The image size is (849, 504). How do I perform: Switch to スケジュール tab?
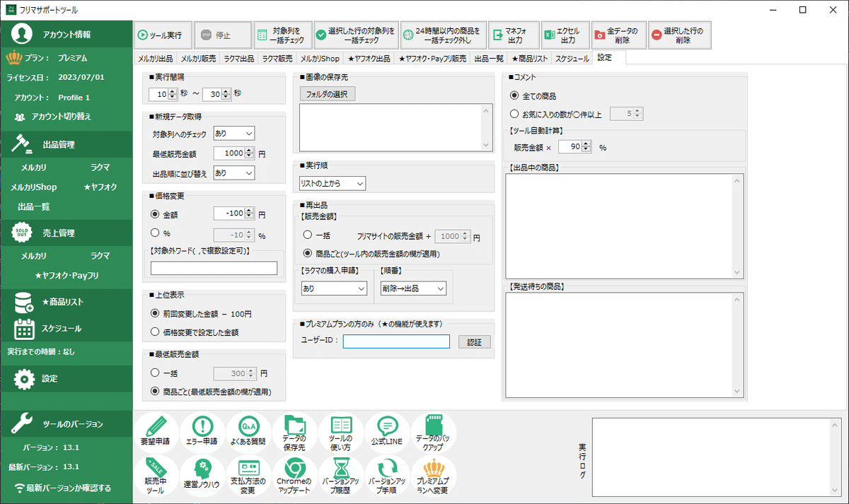(572, 59)
